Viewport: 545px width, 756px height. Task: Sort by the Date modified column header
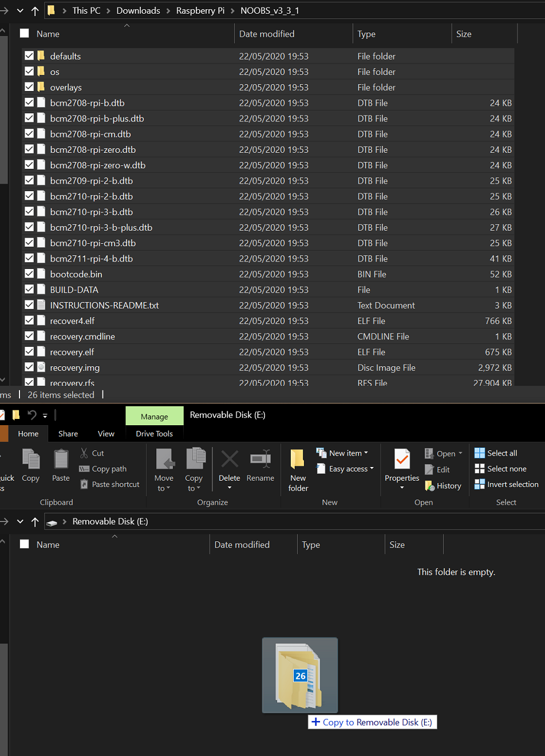point(267,34)
